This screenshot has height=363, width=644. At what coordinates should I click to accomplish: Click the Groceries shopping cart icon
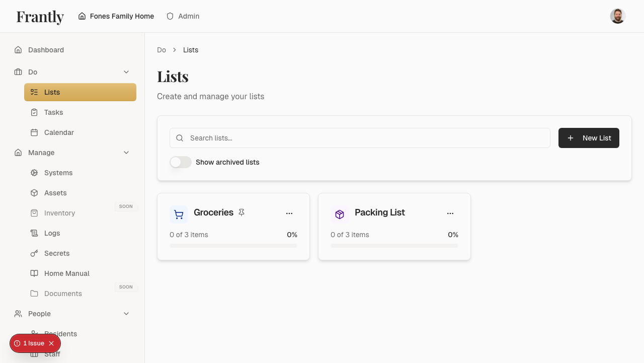pyautogui.click(x=179, y=214)
